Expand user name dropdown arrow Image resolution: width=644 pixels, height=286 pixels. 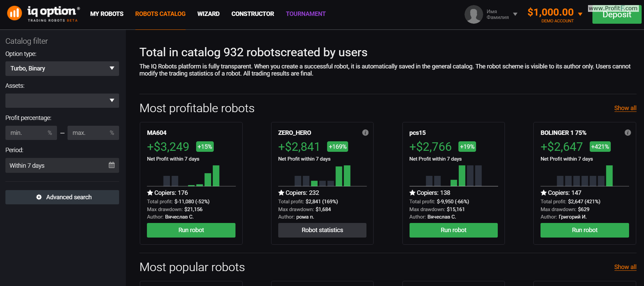pos(515,14)
